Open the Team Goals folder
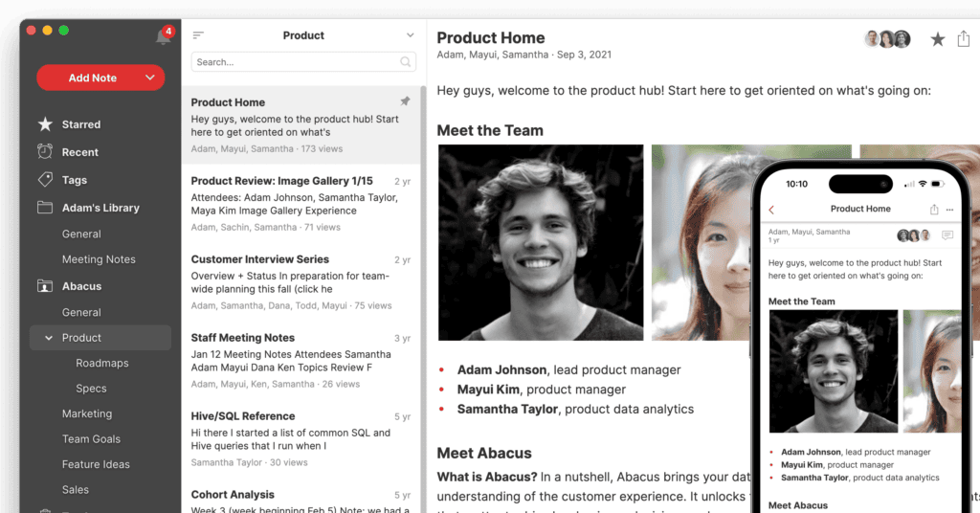Image resolution: width=980 pixels, height=513 pixels. 91,439
